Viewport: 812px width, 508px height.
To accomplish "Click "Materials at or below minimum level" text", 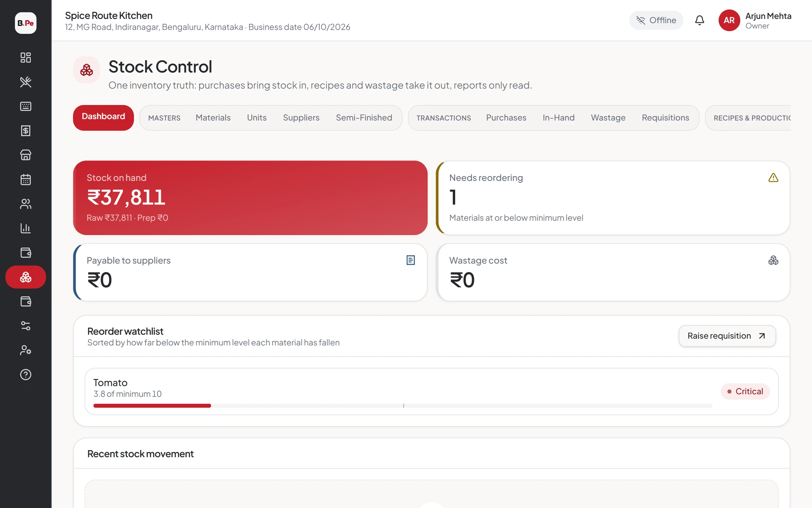I will pos(516,218).
